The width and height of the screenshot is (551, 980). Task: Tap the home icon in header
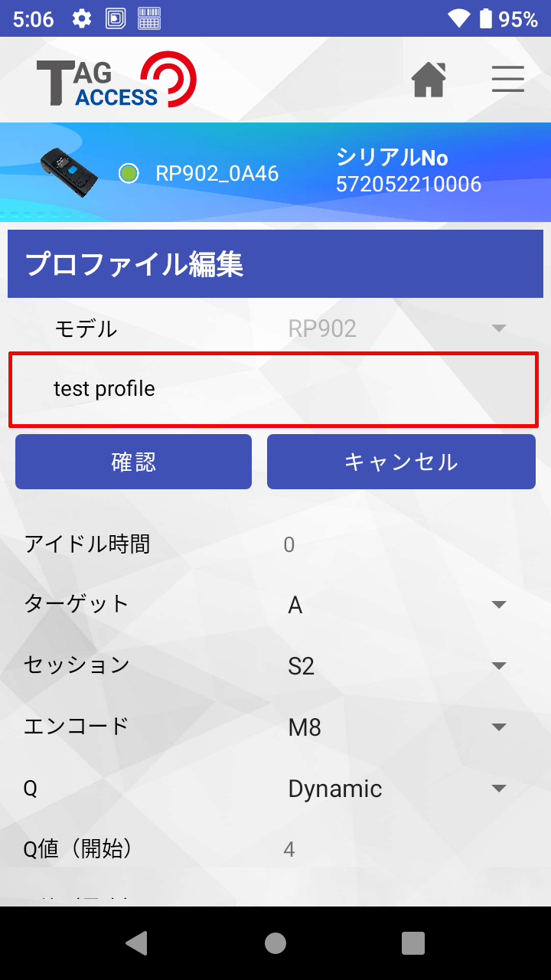[429, 79]
